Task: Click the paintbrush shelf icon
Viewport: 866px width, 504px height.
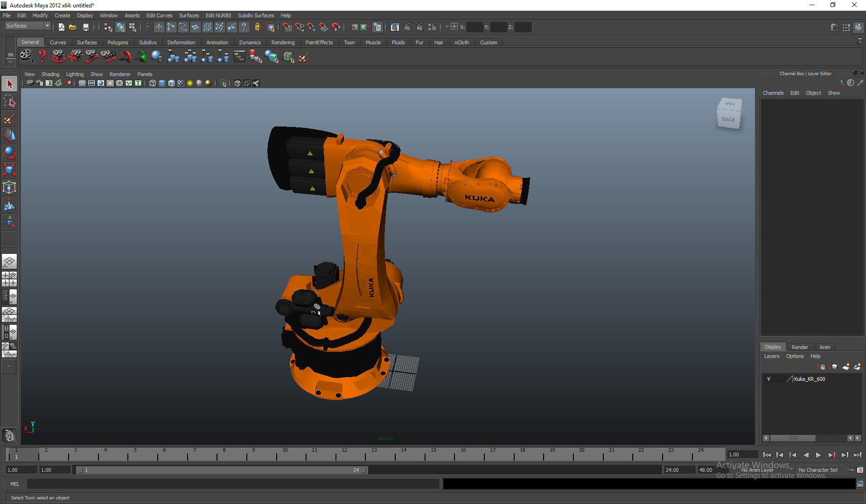Action: [x=304, y=56]
